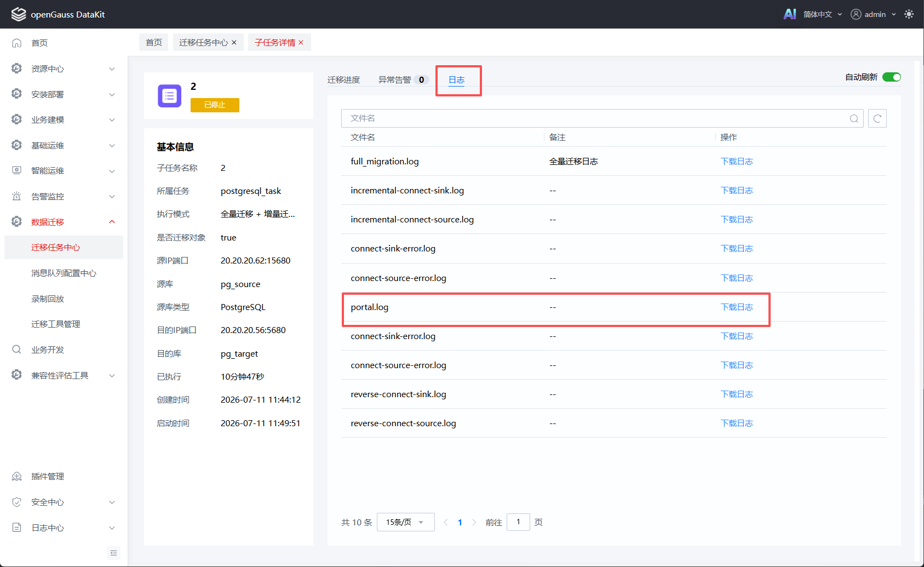Image resolution: width=924 pixels, height=567 pixels.
Task: Click the search magnifier in file name field
Action: coord(854,118)
